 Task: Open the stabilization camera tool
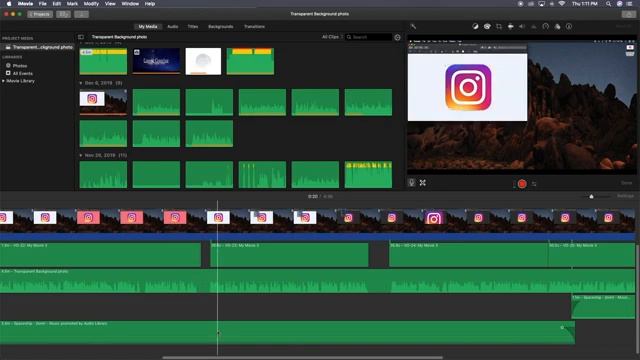click(x=510, y=27)
